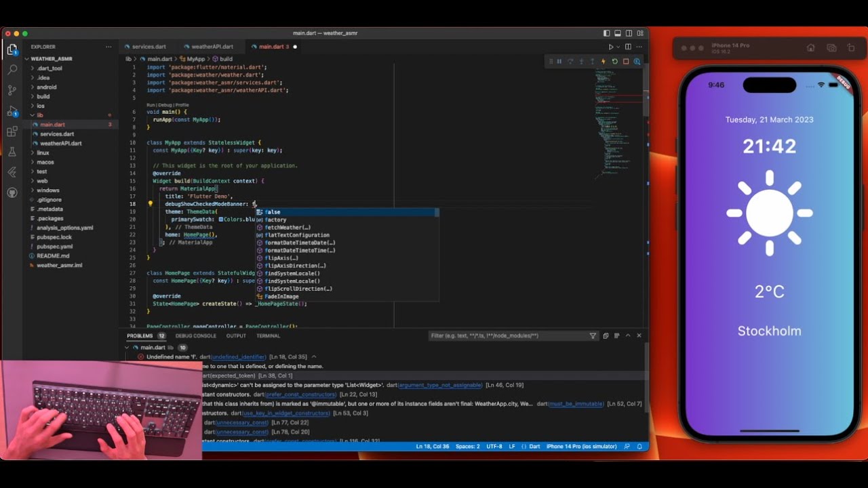Toggle the primary sidebar visibility in the title bar

[606, 33]
